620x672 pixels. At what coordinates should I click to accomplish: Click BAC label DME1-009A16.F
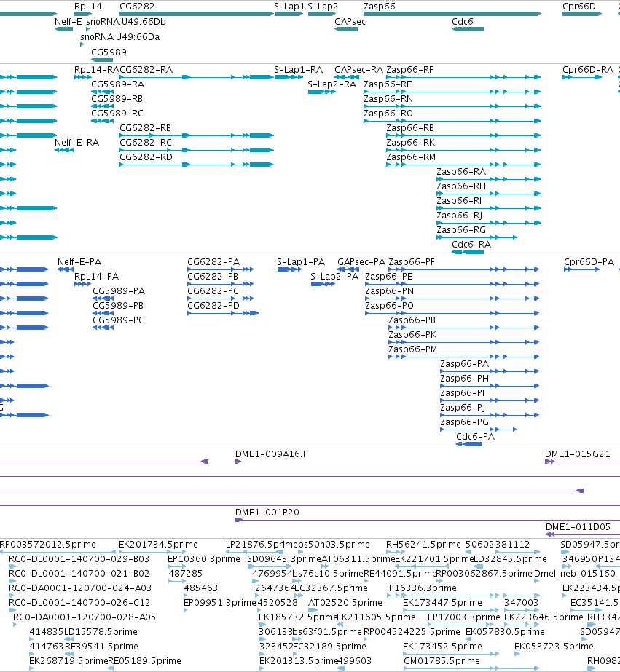pyautogui.click(x=272, y=454)
